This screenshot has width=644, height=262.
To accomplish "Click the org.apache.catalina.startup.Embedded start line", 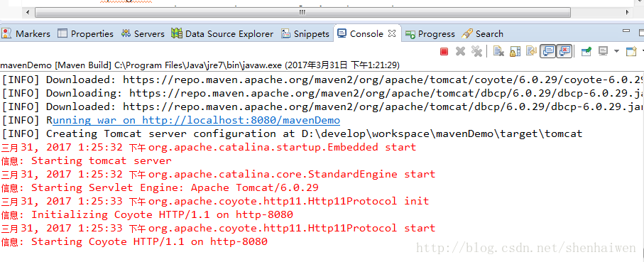I will pyautogui.click(x=208, y=147).
